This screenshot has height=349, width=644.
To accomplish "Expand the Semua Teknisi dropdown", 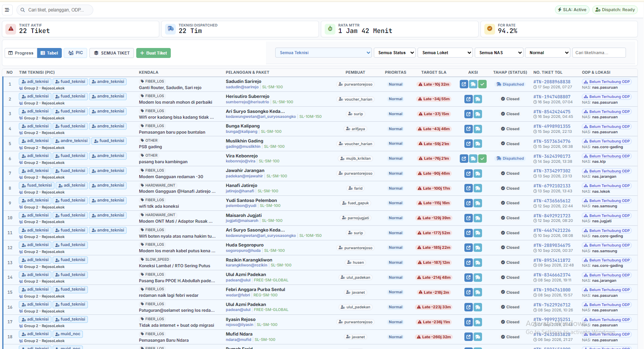I will pos(323,53).
